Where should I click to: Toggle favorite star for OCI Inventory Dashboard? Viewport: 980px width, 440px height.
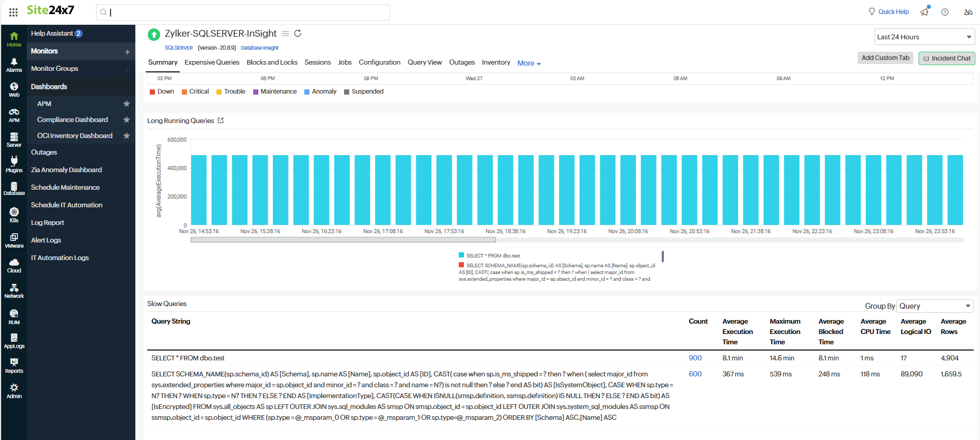(127, 135)
